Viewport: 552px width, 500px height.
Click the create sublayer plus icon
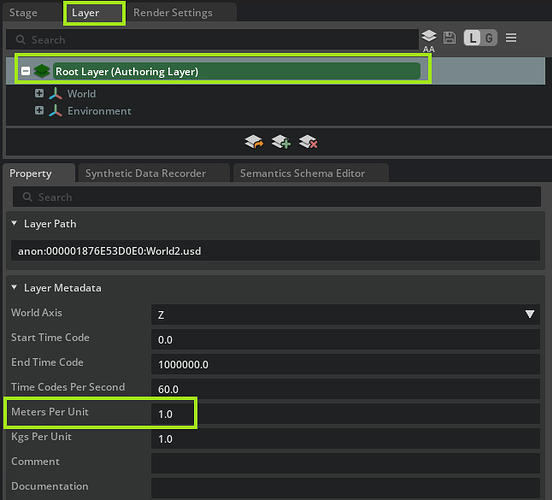(281, 142)
